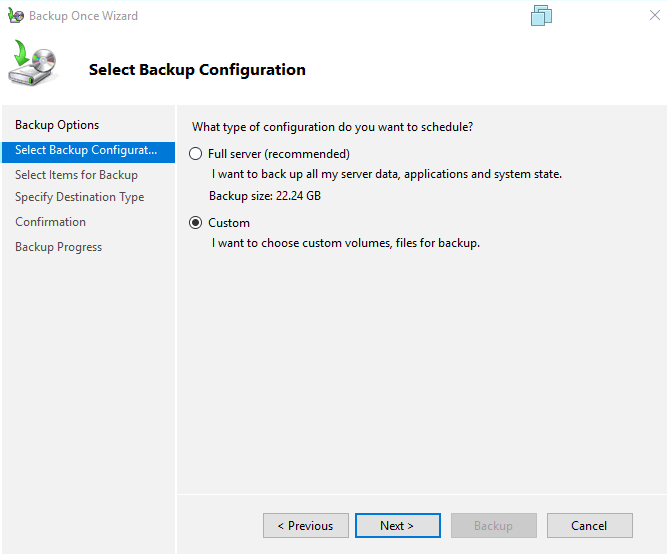This screenshot has width=667, height=554.
Task: Open the Confirmation step in the sidebar
Action: (50, 222)
